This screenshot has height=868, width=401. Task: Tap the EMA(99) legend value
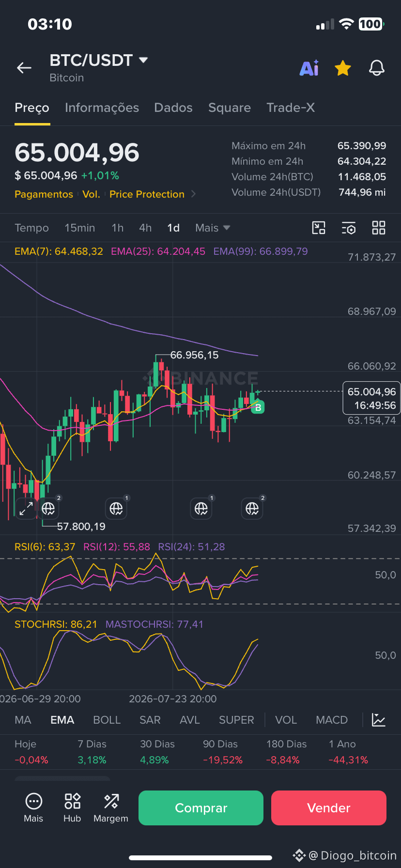coord(261,251)
